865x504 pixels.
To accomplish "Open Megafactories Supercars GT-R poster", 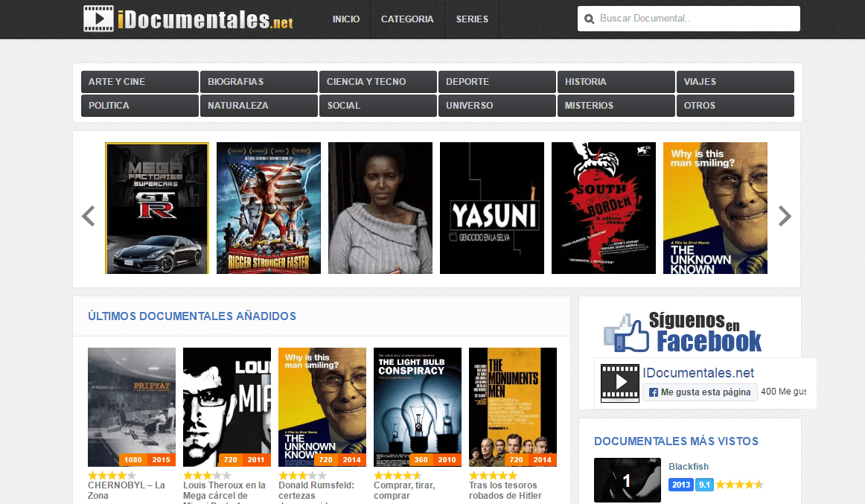I will (x=157, y=208).
